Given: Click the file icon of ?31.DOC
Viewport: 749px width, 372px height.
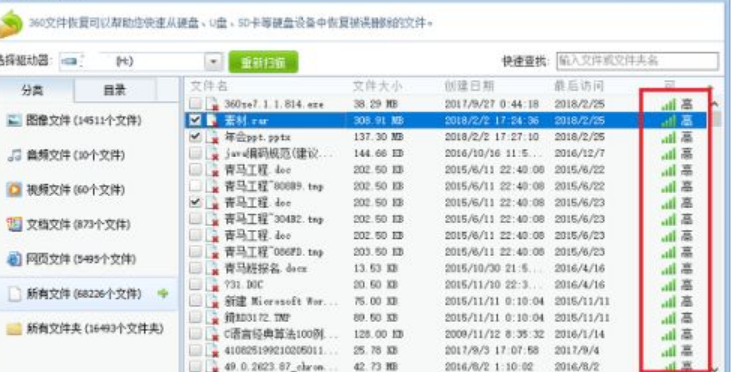Looking at the screenshot, I should tap(212, 285).
